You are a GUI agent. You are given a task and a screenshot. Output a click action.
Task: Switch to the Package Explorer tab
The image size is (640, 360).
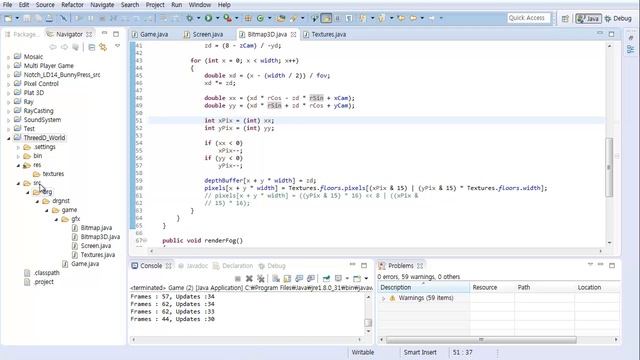click(x=22, y=34)
